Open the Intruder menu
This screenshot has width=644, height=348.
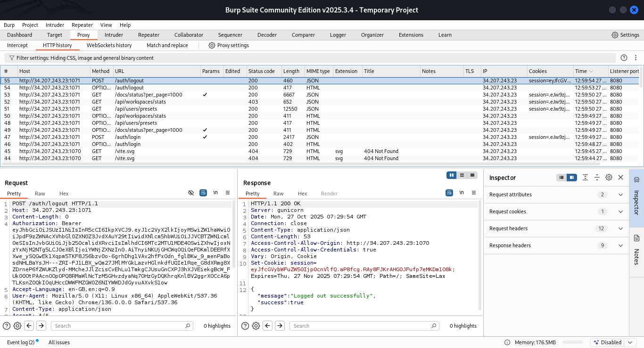pos(55,25)
